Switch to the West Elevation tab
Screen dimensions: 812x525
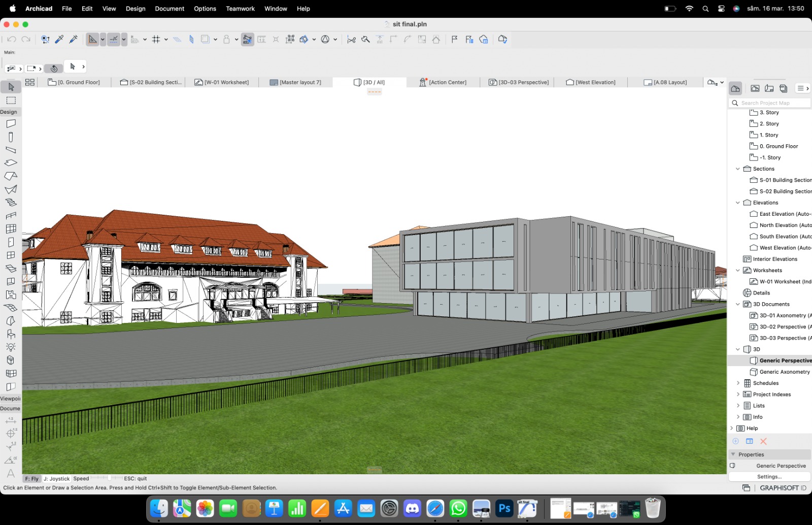point(591,82)
